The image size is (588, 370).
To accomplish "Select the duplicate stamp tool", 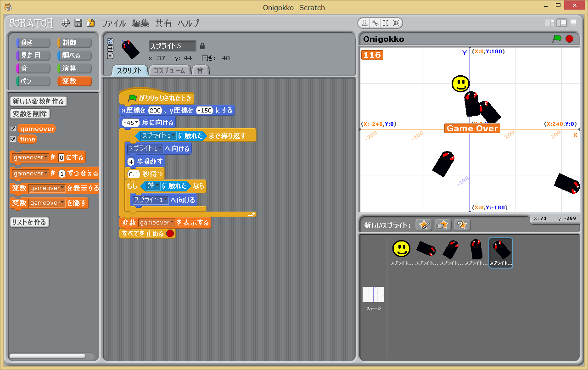I will point(365,22).
